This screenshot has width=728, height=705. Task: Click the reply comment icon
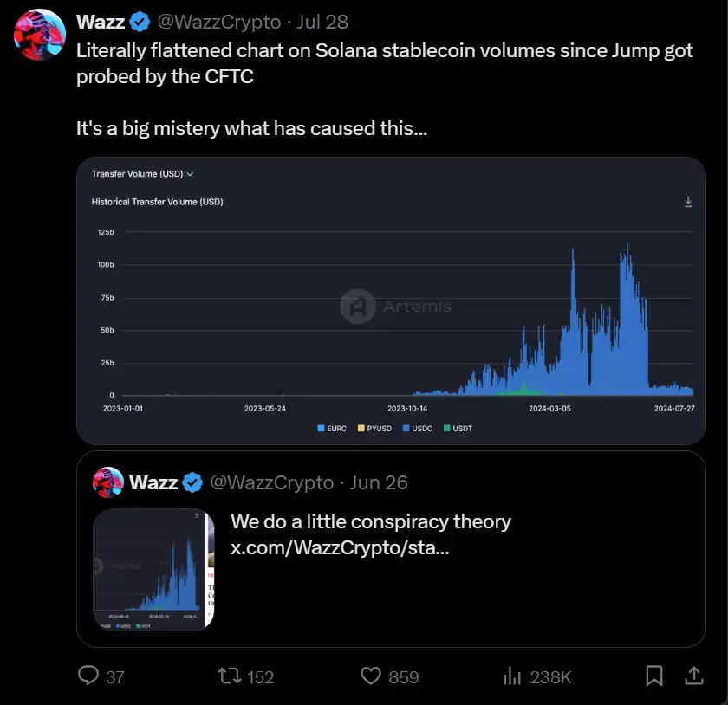point(88,676)
